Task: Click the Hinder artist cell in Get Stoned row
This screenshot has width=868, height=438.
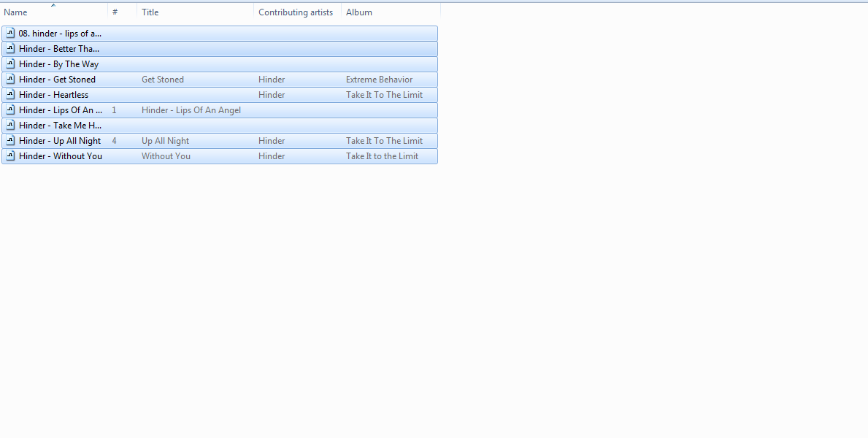Action: (272, 79)
